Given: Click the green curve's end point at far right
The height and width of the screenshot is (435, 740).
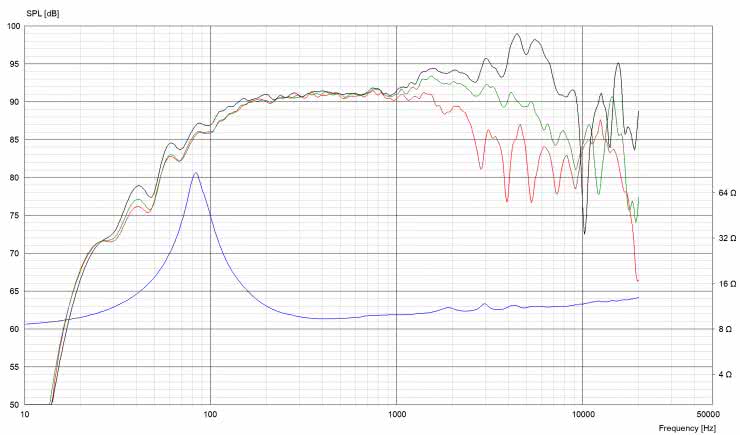Looking at the screenshot, I should pyautogui.click(x=638, y=199).
